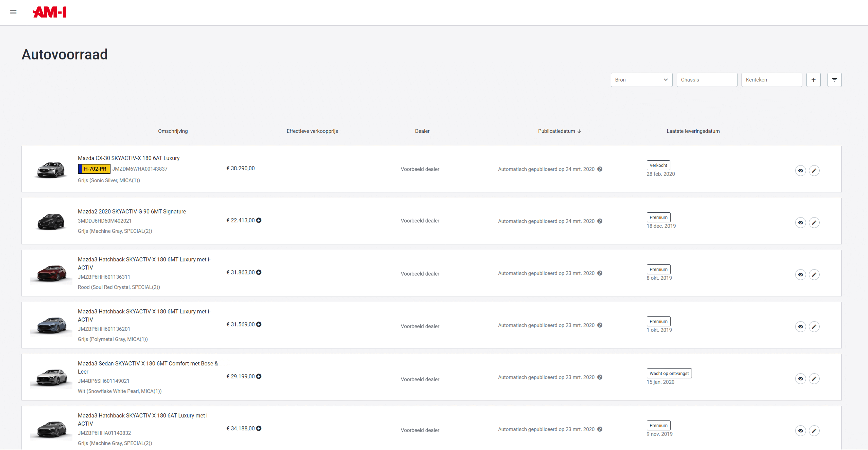Viewport: 868px width, 450px height.
Task: View the Mazda3 Sedan listing via eye icon
Action: point(800,379)
